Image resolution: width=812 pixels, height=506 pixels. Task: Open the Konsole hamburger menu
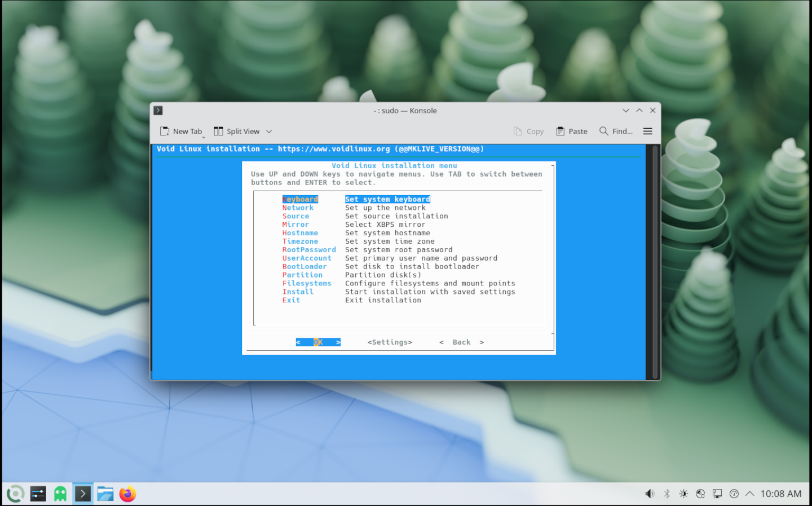click(x=647, y=131)
